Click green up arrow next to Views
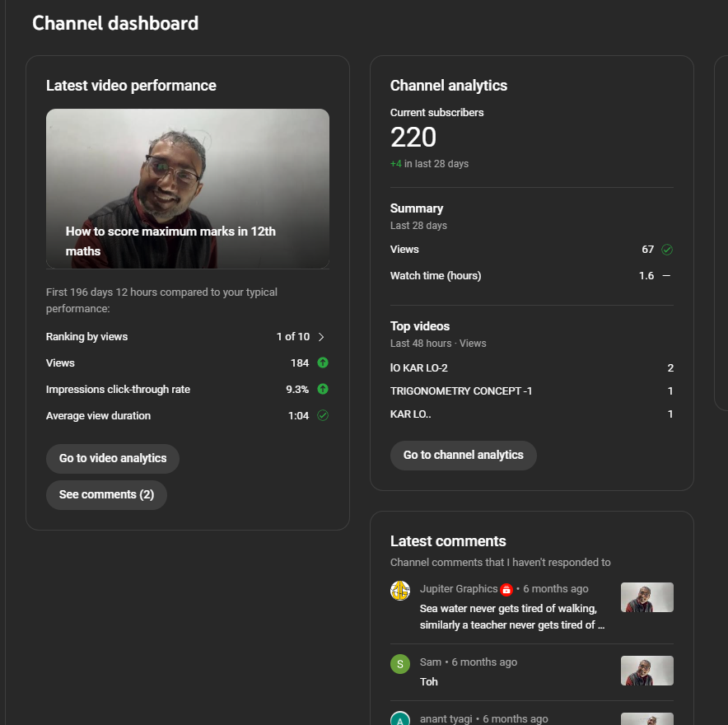 click(x=323, y=362)
